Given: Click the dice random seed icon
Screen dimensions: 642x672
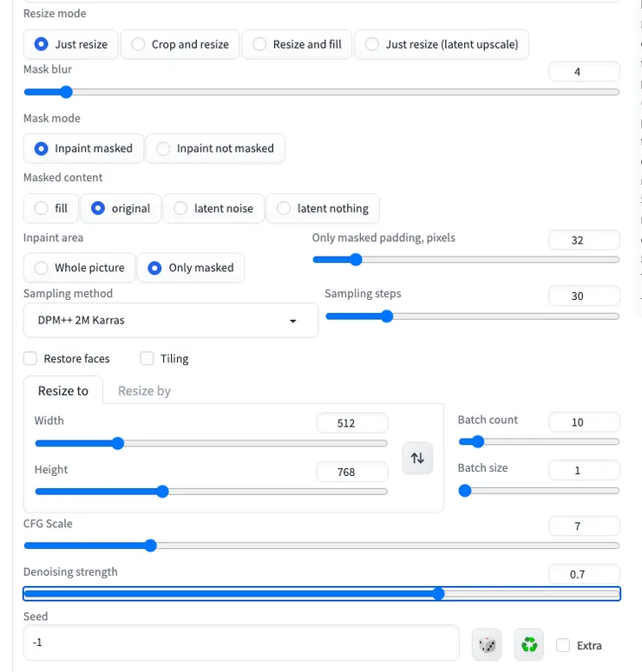Looking at the screenshot, I should coord(488,644).
